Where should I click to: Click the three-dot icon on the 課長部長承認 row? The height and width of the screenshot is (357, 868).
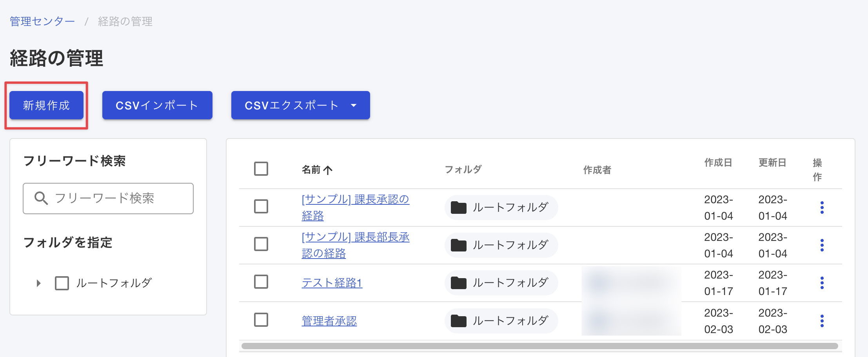[x=822, y=245]
